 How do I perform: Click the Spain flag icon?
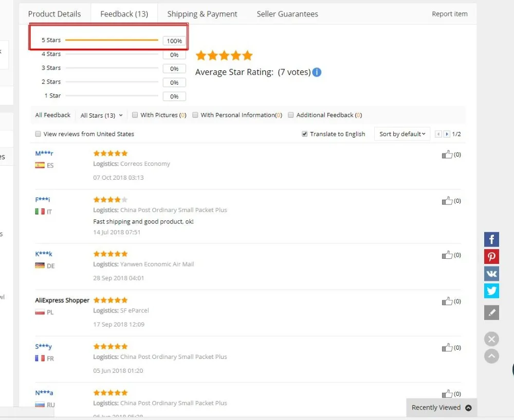click(x=40, y=165)
